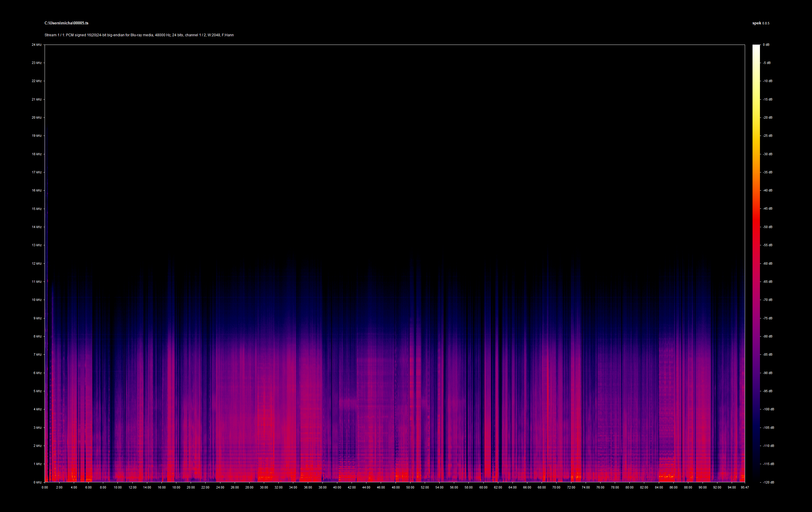This screenshot has width=812, height=512.
Task: Click the stream info text line
Action: click(x=139, y=35)
